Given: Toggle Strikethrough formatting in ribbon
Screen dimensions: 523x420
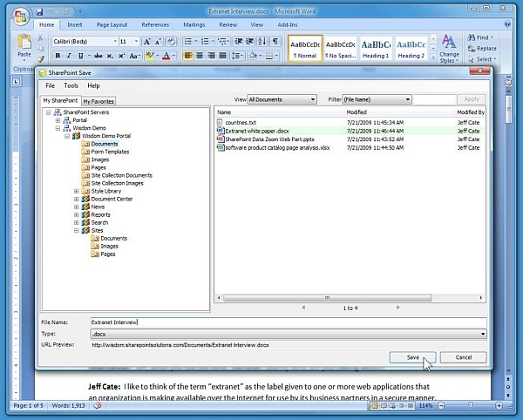Looking at the screenshot, I should (x=98, y=56).
